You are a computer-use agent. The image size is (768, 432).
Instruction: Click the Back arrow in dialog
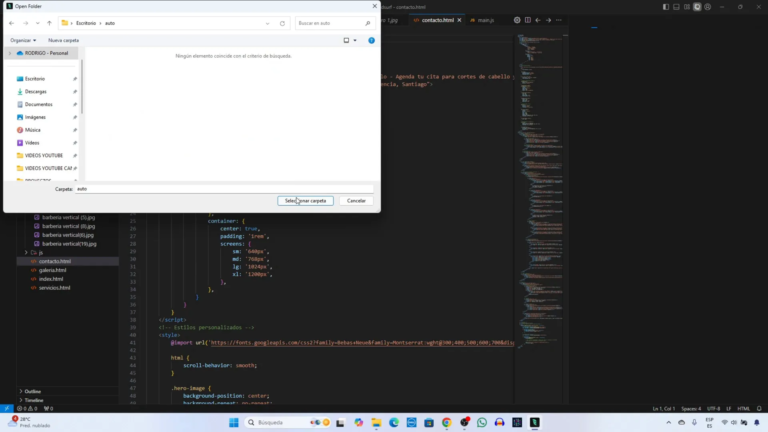coord(11,23)
